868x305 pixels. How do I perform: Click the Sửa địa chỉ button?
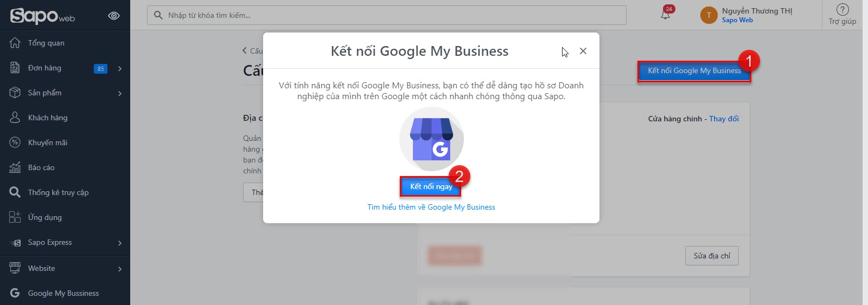click(712, 256)
